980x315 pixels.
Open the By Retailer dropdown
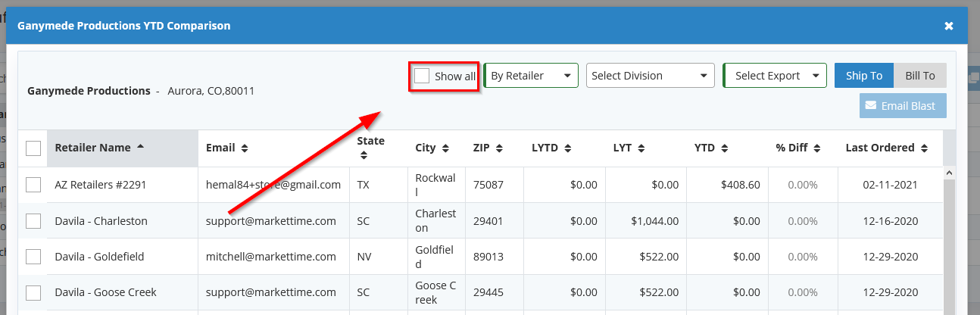tap(531, 76)
